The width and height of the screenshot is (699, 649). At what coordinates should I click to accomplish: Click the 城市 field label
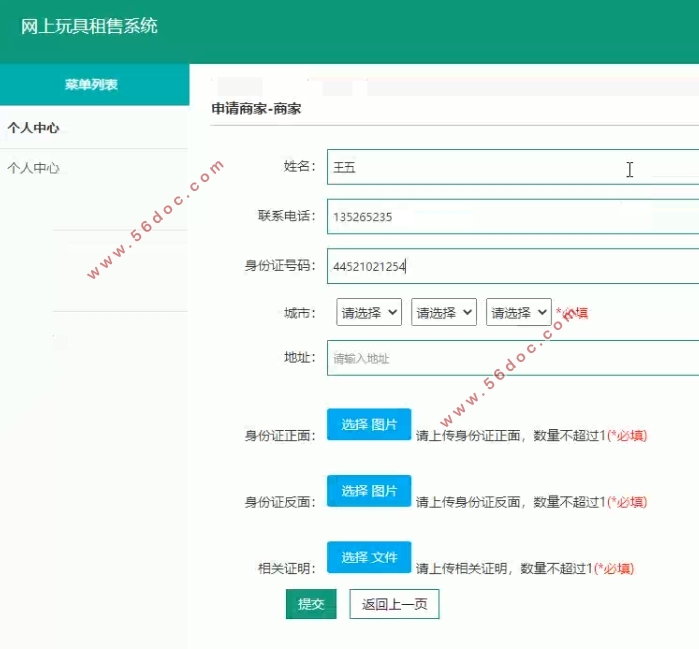click(x=300, y=313)
